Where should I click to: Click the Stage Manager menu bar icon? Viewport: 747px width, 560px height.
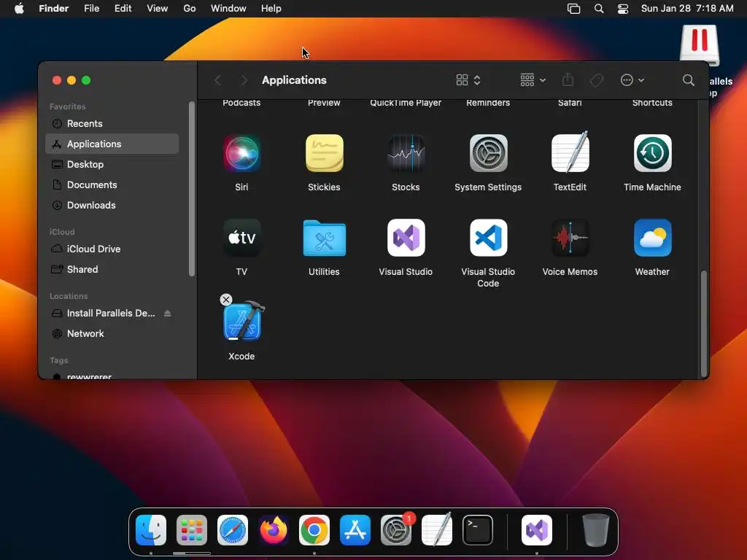click(573, 9)
